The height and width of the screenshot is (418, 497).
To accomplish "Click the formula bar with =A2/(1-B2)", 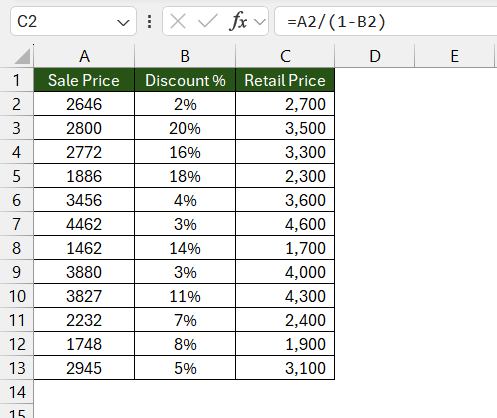I will point(386,21).
